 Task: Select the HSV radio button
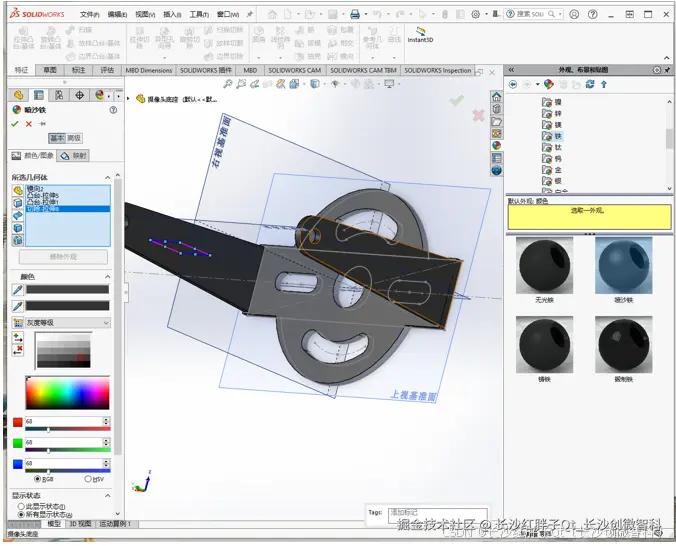pos(88,479)
